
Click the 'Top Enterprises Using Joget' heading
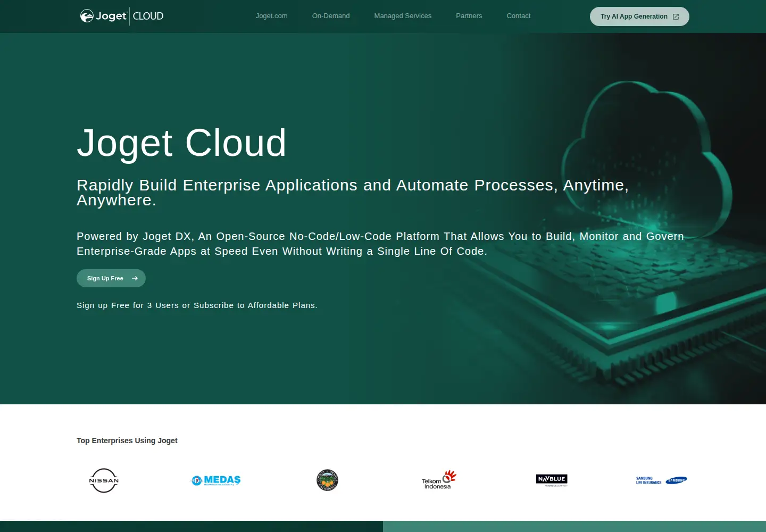[127, 440]
